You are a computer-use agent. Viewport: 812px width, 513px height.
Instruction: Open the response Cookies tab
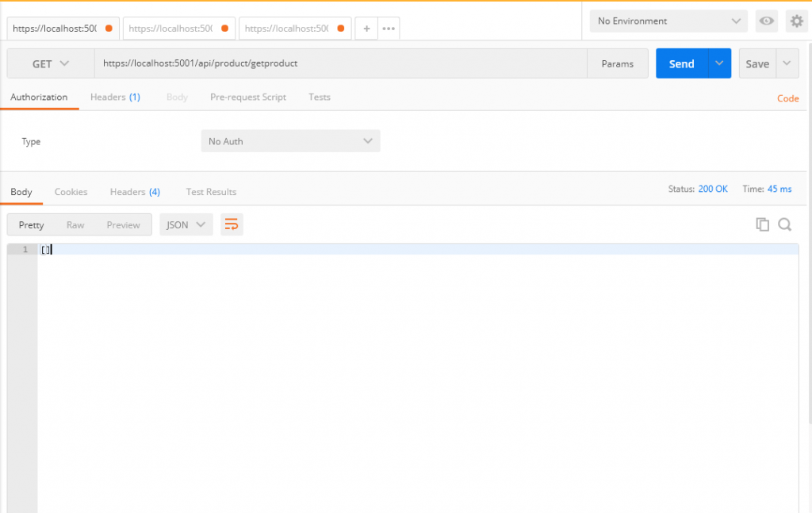[x=71, y=192]
